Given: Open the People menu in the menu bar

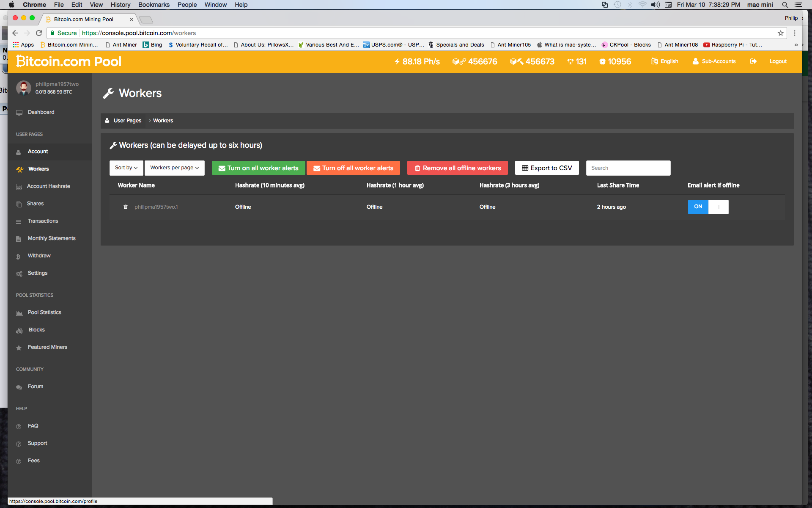Looking at the screenshot, I should click(x=187, y=5).
